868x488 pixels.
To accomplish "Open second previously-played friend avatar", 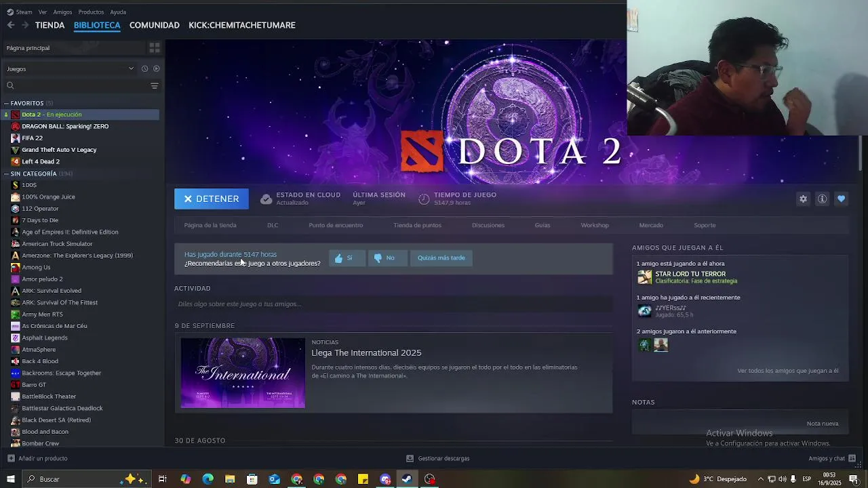I will pos(660,344).
